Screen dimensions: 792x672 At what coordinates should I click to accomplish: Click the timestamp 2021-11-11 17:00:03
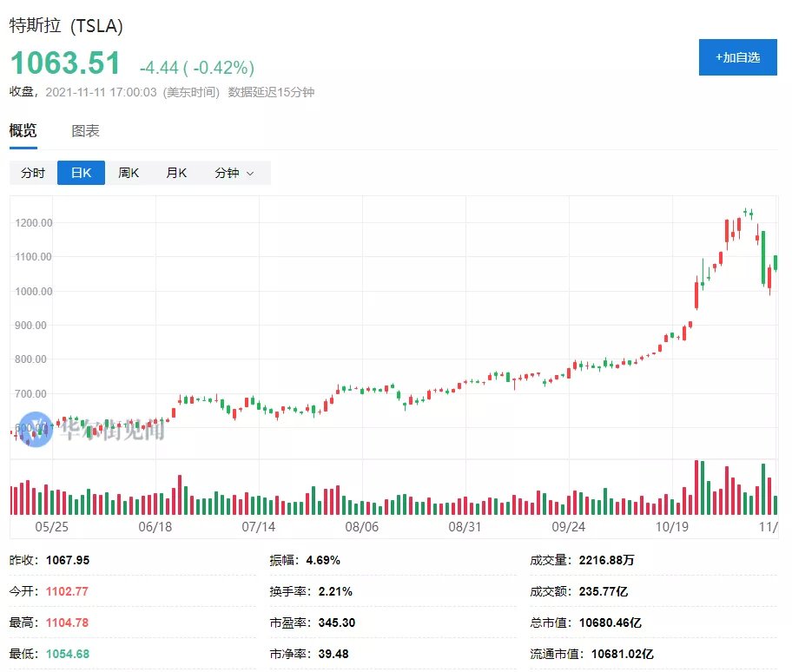(x=101, y=92)
